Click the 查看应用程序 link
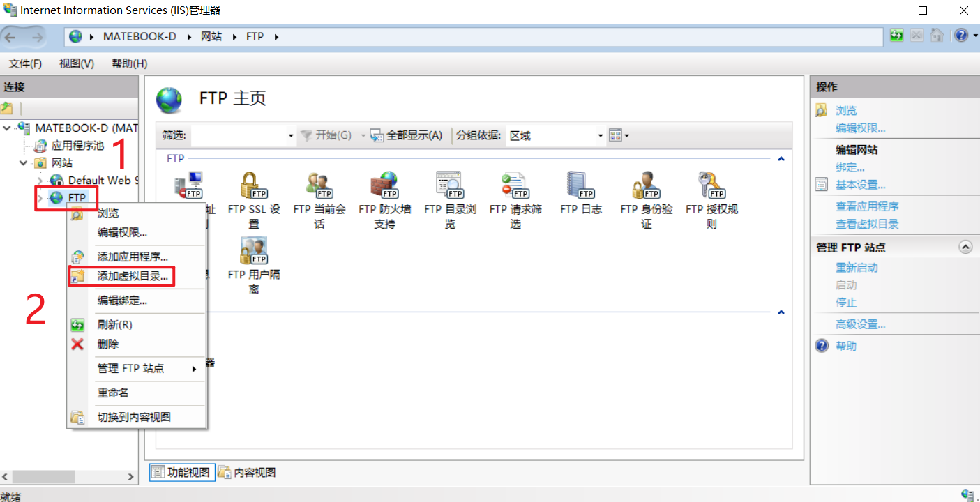Image resolution: width=980 pixels, height=502 pixels. (x=867, y=206)
